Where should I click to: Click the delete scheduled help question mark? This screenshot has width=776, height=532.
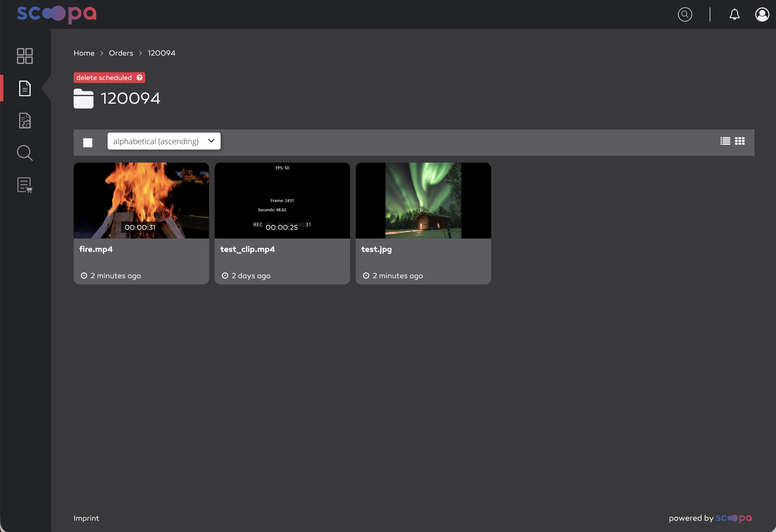(140, 78)
